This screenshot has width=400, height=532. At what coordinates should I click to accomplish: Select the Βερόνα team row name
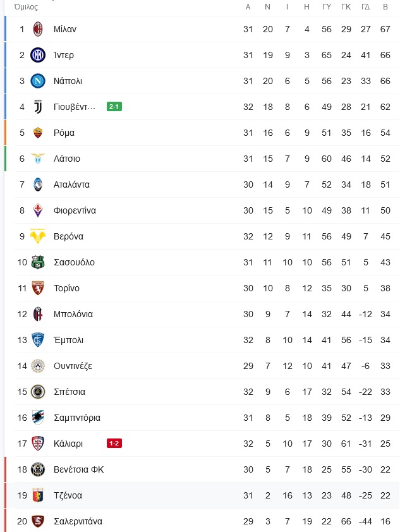[68, 236]
